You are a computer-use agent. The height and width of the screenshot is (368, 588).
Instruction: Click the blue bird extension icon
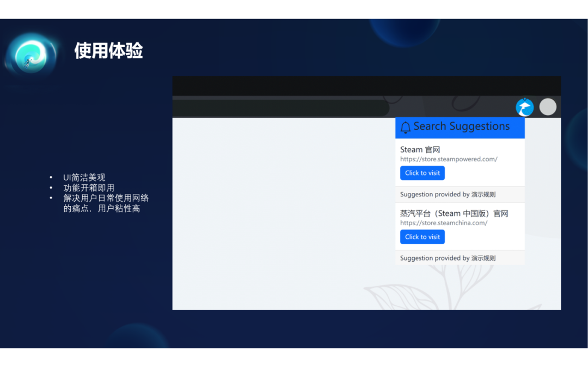pos(525,107)
